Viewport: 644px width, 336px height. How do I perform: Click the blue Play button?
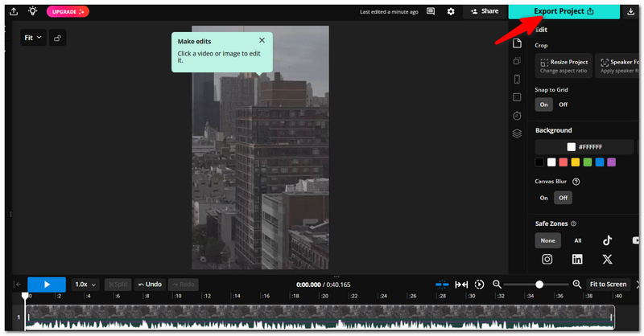[47, 285]
